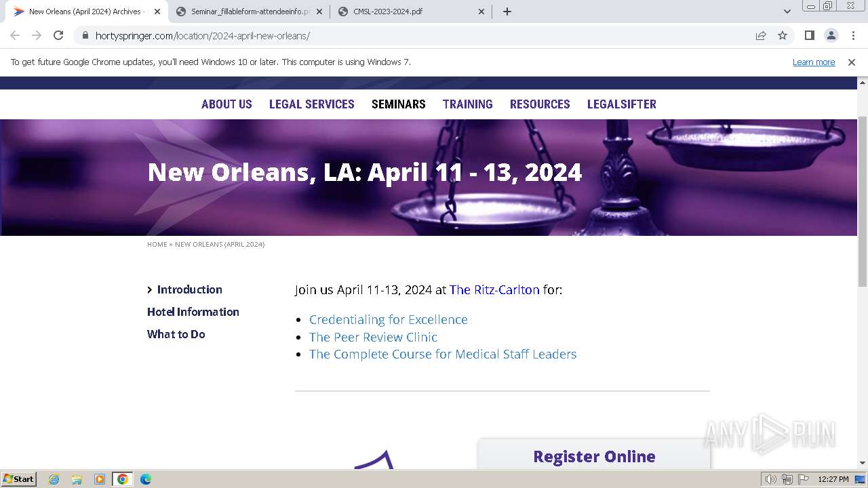Click the scrollbar up arrow
The image size is (868, 488).
pos(863,82)
